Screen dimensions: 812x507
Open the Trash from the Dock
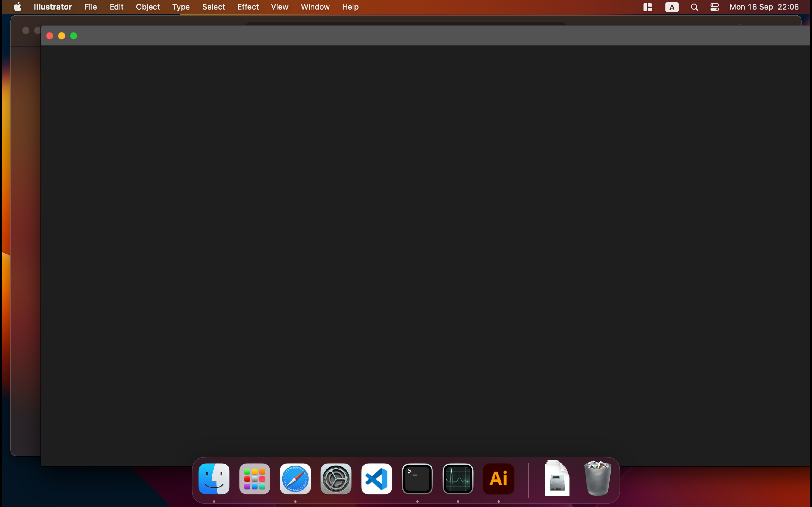pos(598,478)
